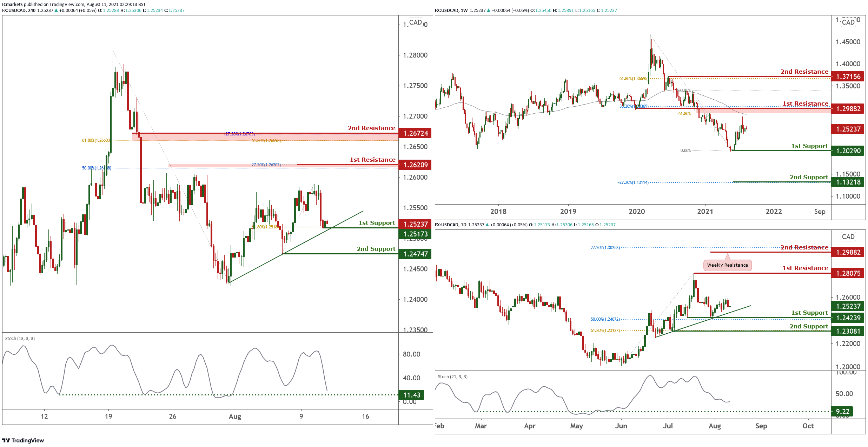Click the 61.80%(1.23127) Fibonacci label
The width and height of the screenshot is (868, 447).
pos(605,331)
